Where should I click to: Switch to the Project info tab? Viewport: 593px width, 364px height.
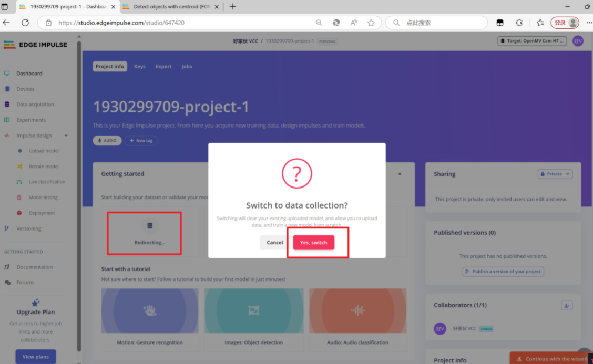pyautogui.click(x=110, y=66)
